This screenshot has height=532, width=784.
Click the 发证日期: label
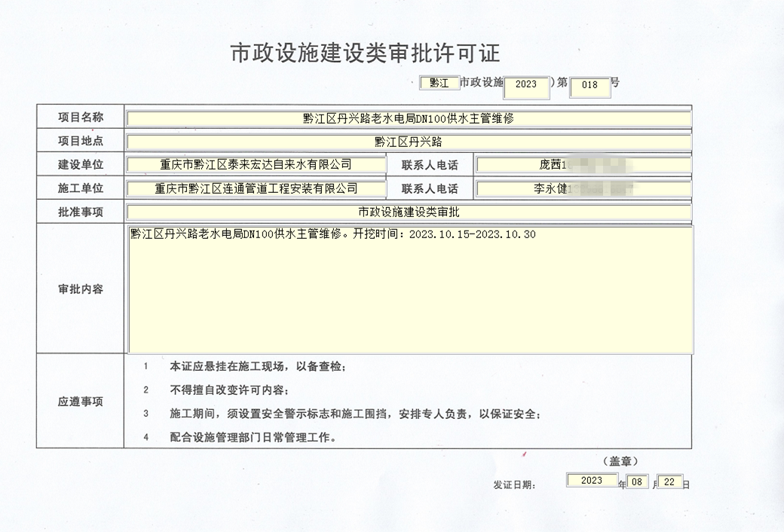[x=514, y=485]
